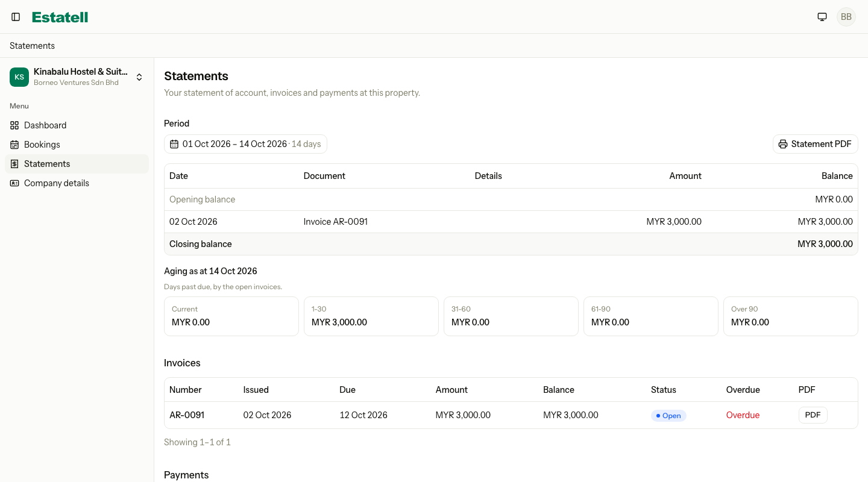Click the Payments section heading
This screenshot has height=482, width=868.
[x=186, y=475]
